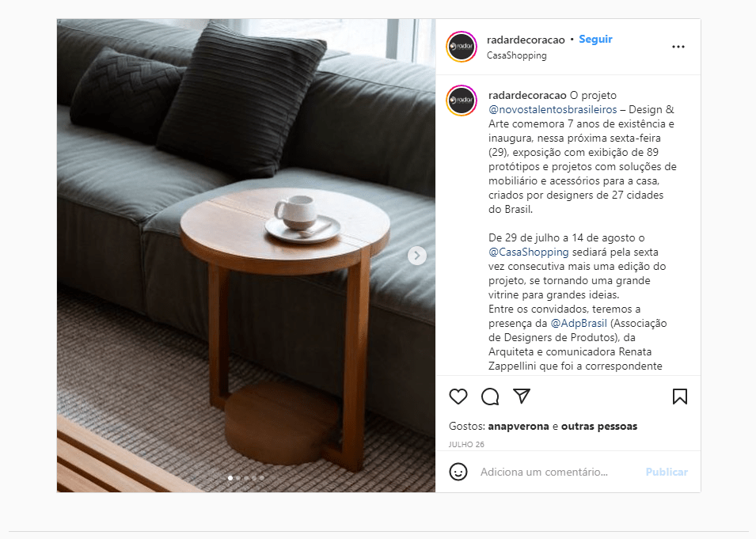The width and height of the screenshot is (756, 539).
Task: Click radardecoracao avatar beside the caption
Action: [x=462, y=101]
